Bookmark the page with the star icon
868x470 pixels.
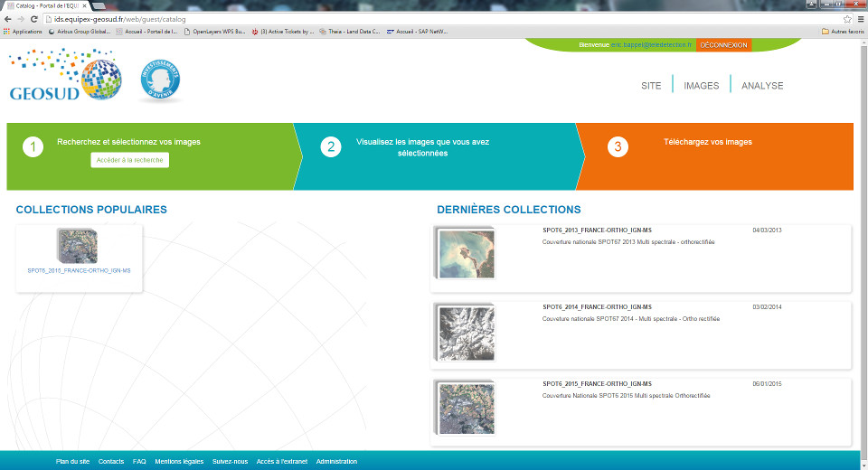click(847, 19)
